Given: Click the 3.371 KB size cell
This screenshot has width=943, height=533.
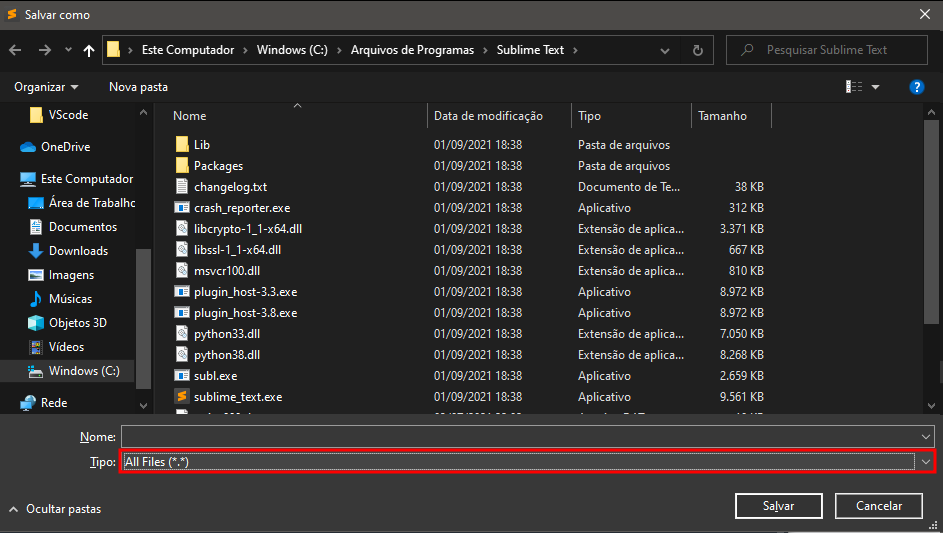Looking at the screenshot, I should (742, 229).
